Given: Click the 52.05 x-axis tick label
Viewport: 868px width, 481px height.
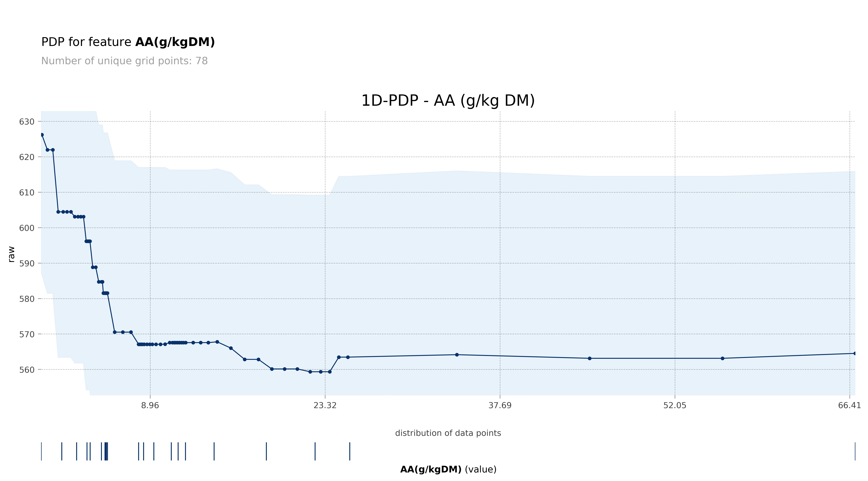Looking at the screenshot, I should click(675, 405).
